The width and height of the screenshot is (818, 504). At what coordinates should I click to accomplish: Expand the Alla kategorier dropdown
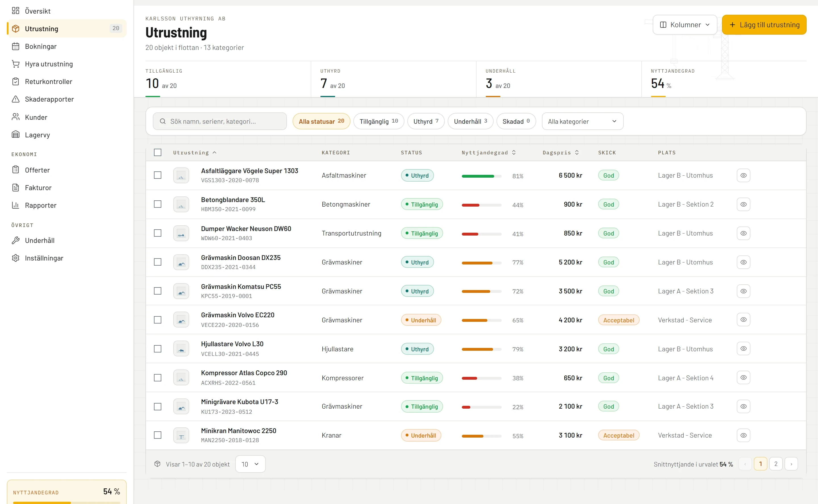coord(582,121)
